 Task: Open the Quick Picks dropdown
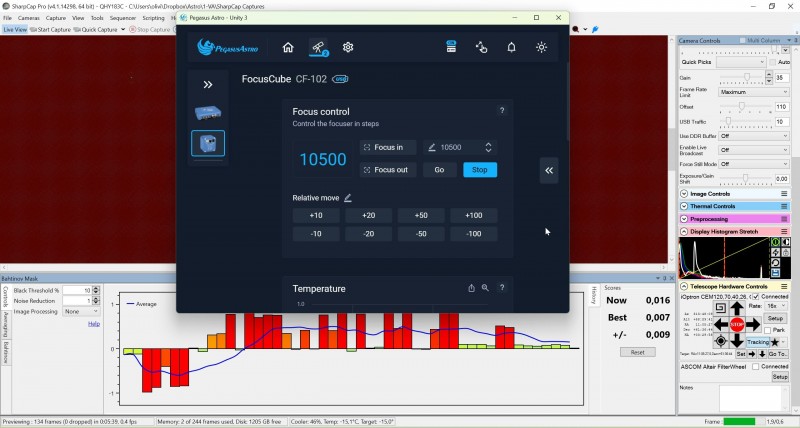click(x=741, y=62)
